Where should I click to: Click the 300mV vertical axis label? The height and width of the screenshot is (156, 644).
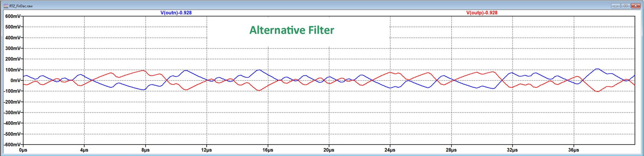(x=13, y=49)
